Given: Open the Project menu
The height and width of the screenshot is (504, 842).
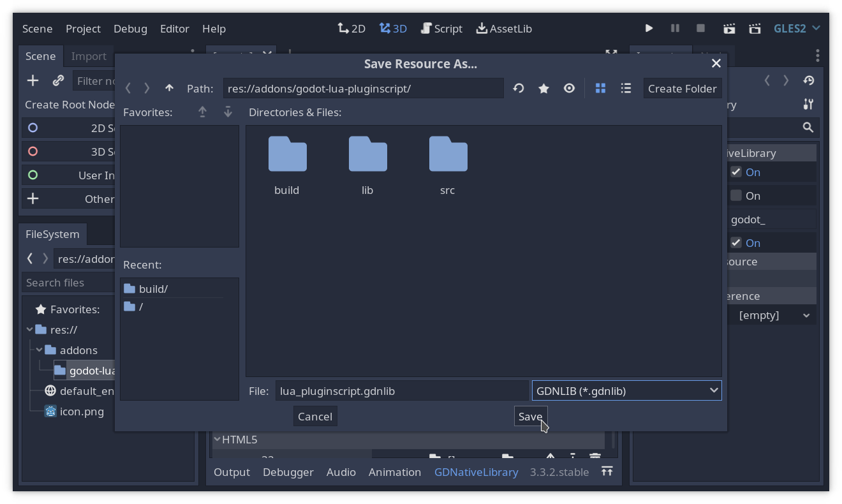Looking at the screenshot, I should [x=83, y=29].
